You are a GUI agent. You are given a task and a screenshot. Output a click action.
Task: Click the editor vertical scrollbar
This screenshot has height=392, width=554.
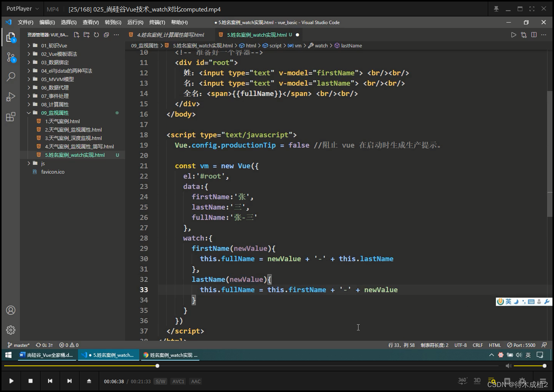click(549, 153)
